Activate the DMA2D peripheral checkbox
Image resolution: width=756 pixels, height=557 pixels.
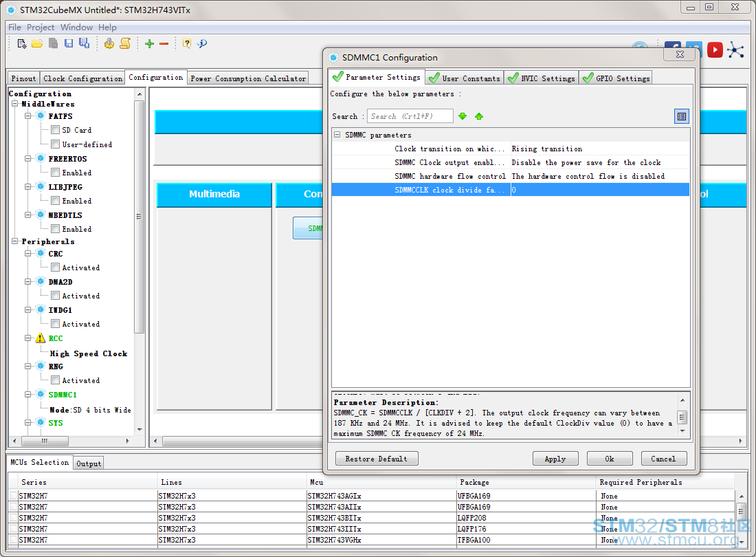point(56,296)
